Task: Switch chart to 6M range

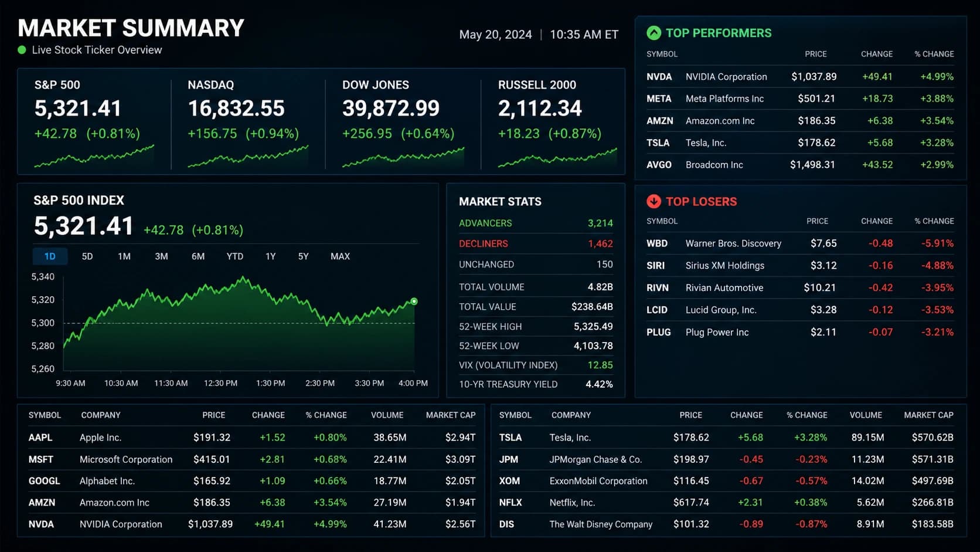Action: click(198, 256)
